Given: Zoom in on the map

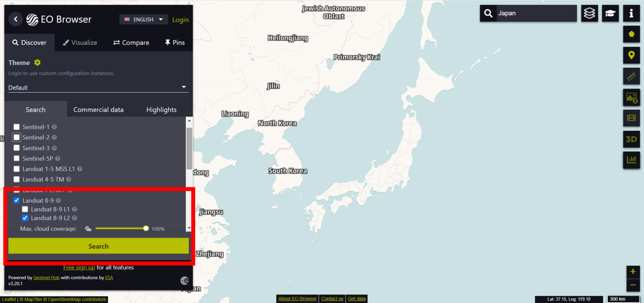Looking at the screenshot, I should (633, 271).
